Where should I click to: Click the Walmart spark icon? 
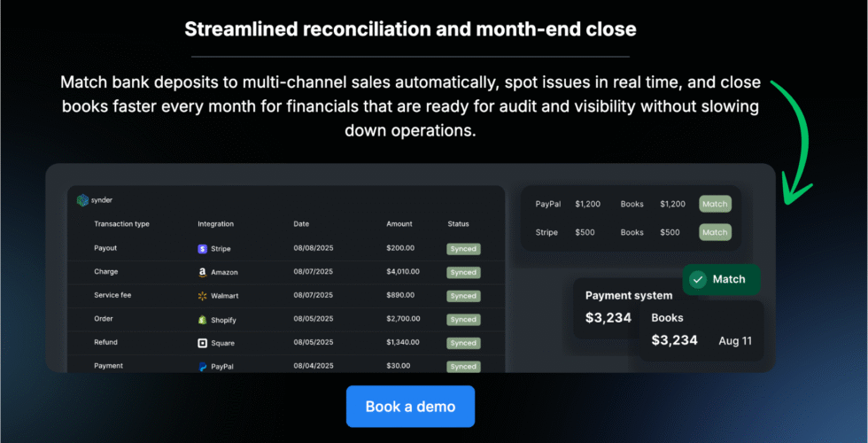point(202,296)
